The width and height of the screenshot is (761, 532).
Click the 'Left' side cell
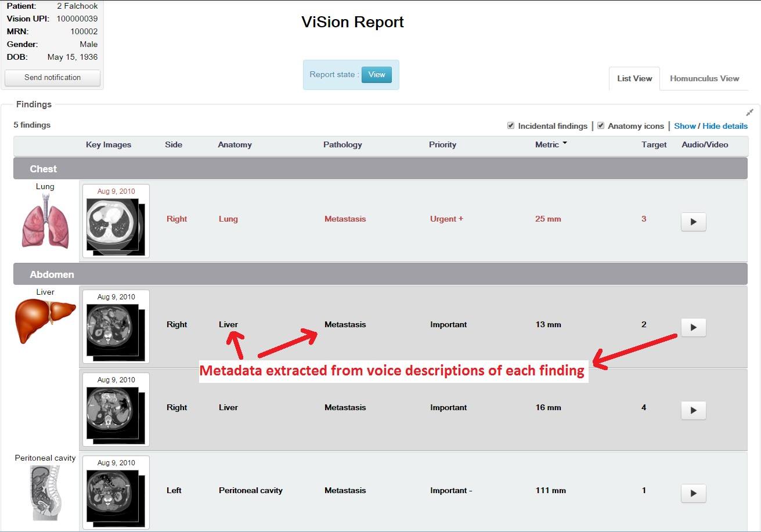point(174,491)
